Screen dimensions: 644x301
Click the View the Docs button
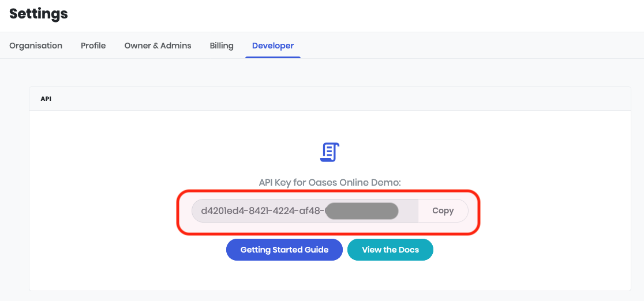click(390, 250)
